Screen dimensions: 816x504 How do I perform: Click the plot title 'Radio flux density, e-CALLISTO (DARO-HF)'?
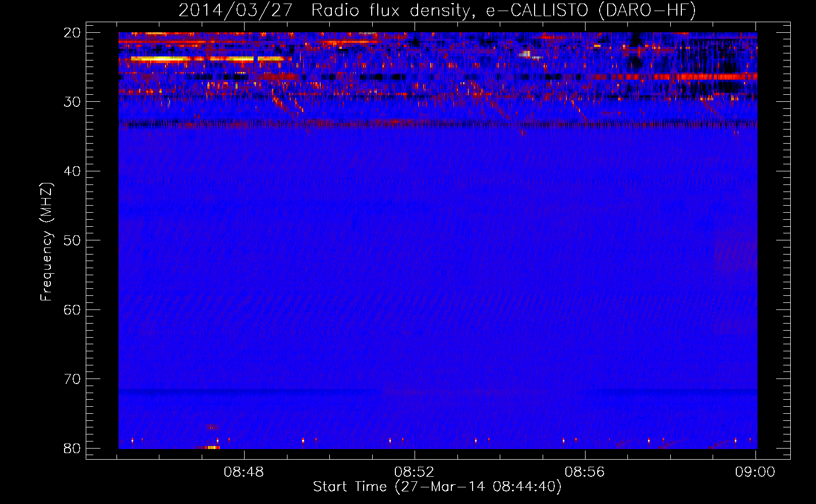click(503, 11)
